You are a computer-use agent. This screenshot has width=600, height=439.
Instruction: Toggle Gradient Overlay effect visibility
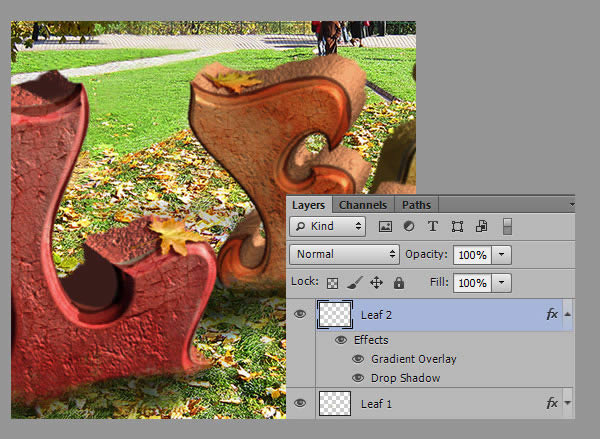(358, 359)
